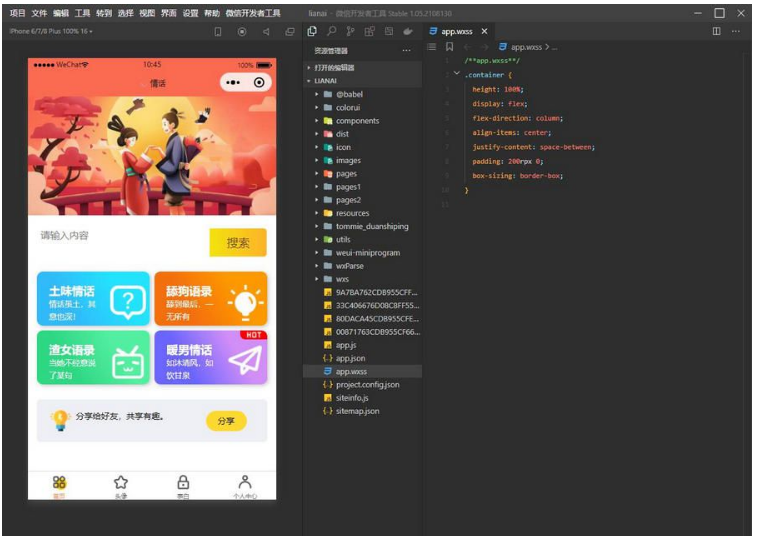Click the outline list icon above editor
Image resolution: width=760 pixels, height=536 pixels.
(431, 47)
